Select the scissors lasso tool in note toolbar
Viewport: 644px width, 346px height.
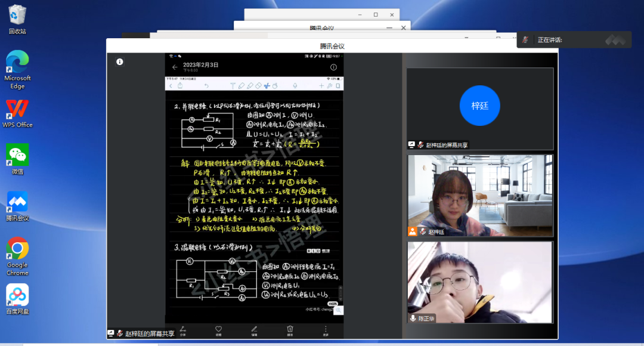click(x=267, y=86)
